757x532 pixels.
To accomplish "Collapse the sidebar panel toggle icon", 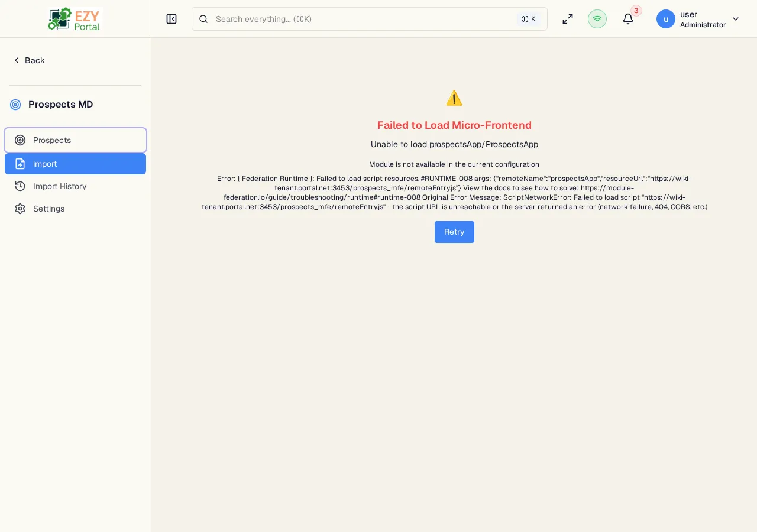I will 172,19.
